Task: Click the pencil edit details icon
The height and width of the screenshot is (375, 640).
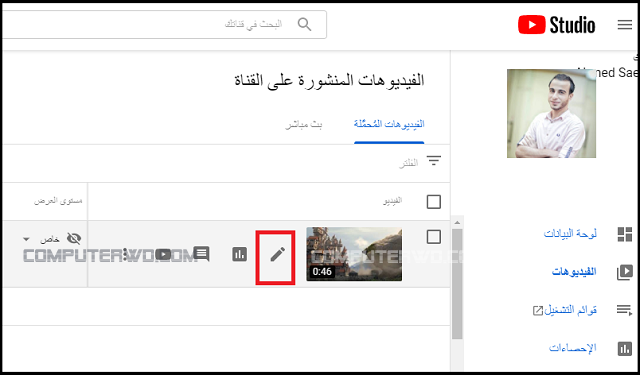Action: [x=278, y=254]
